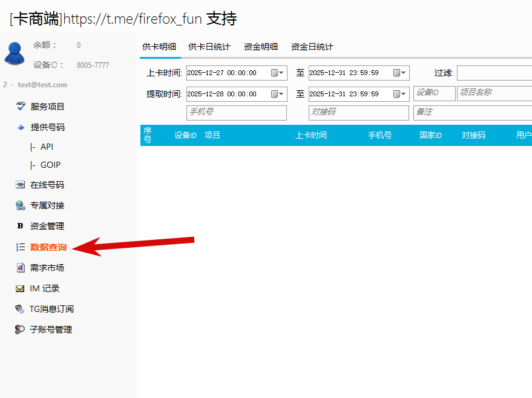532x398 pixels.
Task: Click the 手机号 column header
Action: [379, 135]
